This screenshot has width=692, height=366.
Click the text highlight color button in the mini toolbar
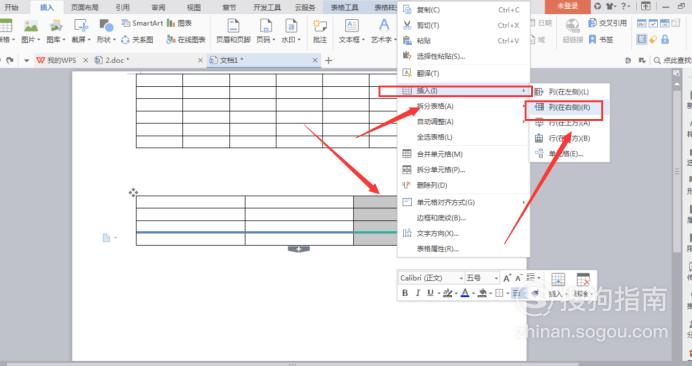pos(448,293)
